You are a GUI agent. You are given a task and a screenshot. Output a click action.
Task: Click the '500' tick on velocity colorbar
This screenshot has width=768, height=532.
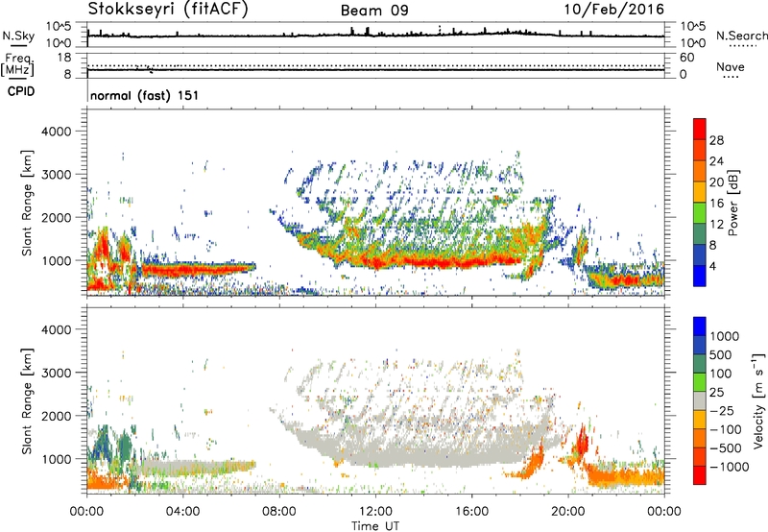[721, 355]
